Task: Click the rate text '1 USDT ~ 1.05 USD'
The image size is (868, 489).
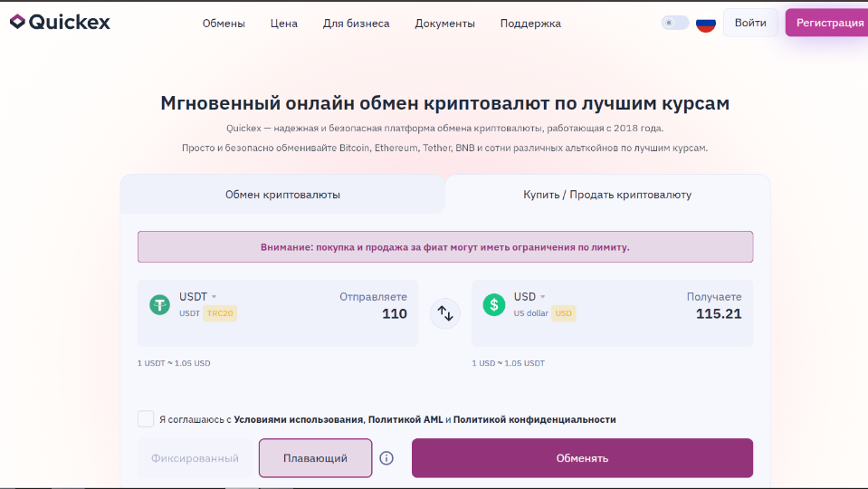Action: tap(174, 363)
